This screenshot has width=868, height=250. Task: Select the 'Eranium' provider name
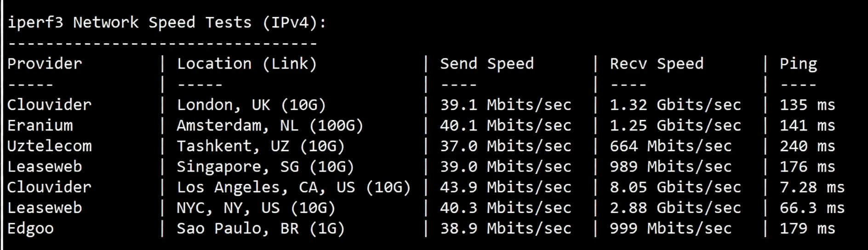pos(40,125)
